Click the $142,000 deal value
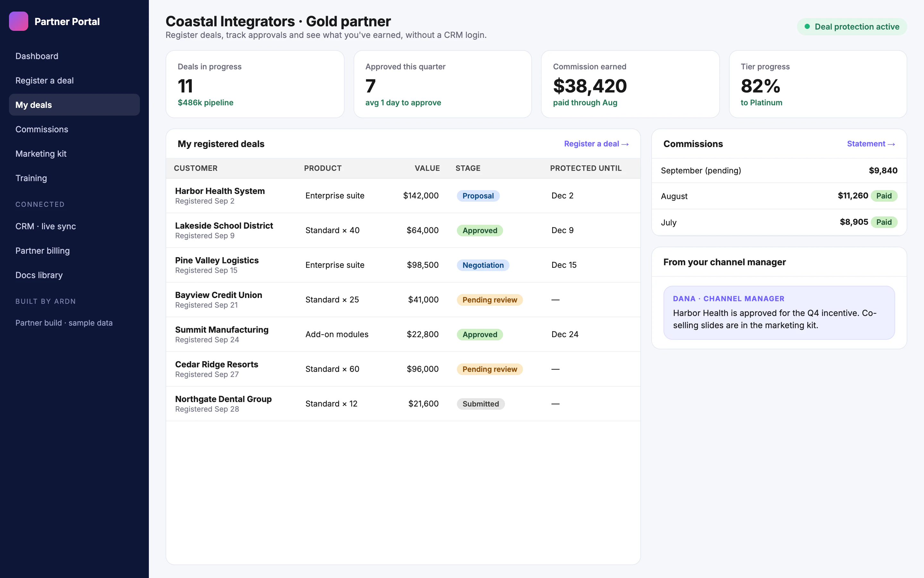This screenshot has width=924, height=578. 421,196
